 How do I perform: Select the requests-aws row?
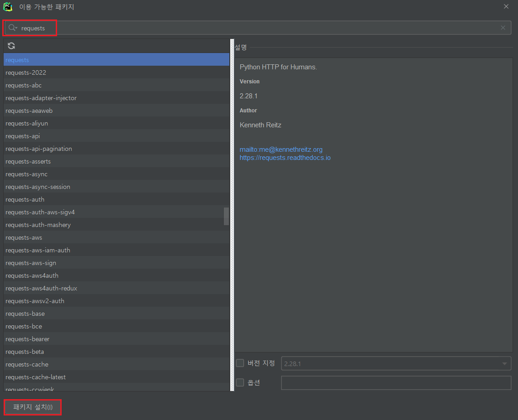(116, 238)
